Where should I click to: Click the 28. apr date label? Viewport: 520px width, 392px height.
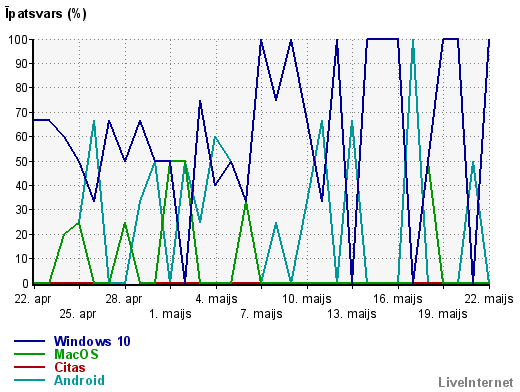124,299
